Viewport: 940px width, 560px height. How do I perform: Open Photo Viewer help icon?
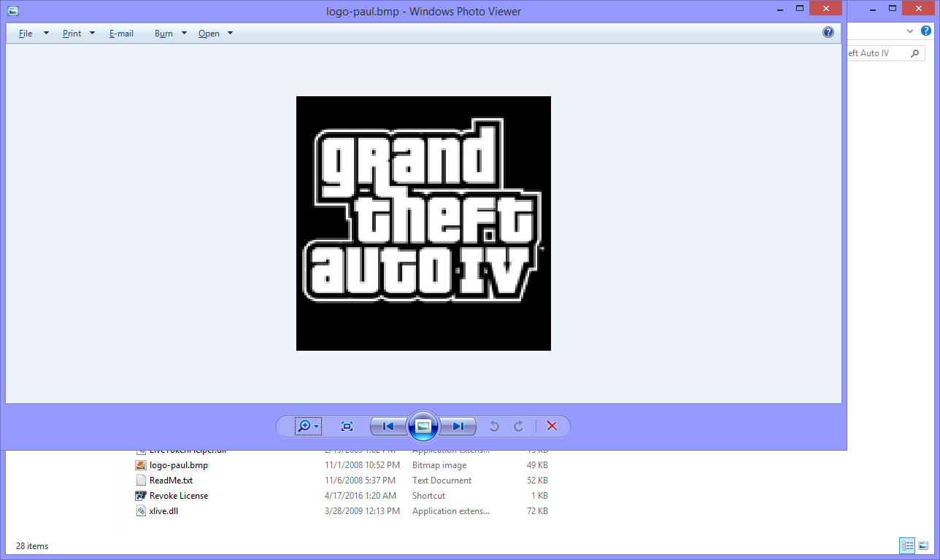coord(828,32)
